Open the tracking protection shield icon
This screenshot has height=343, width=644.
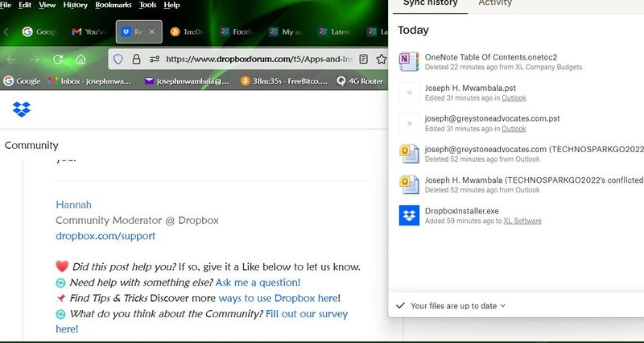point(118,59)
